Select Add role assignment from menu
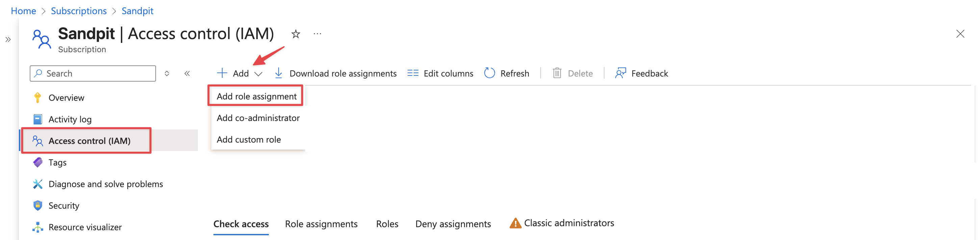Image resolution: width=980 pixels, height=240 pixels. (x=256, y=96)
